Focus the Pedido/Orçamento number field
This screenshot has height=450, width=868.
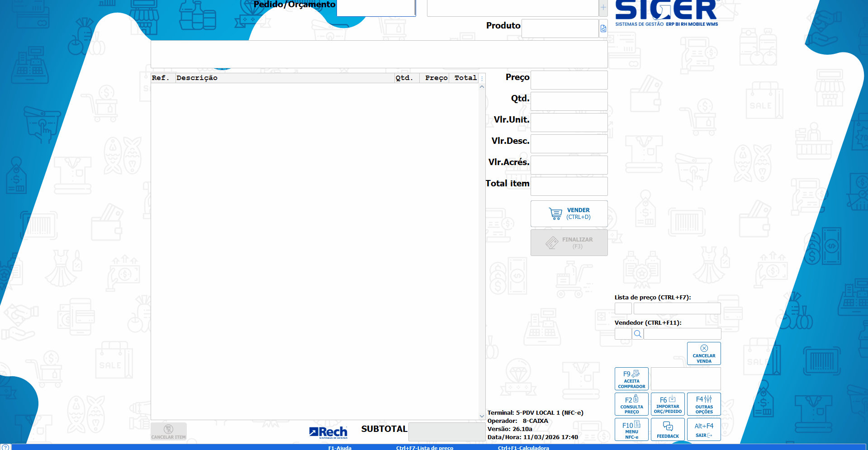point(376,8)
